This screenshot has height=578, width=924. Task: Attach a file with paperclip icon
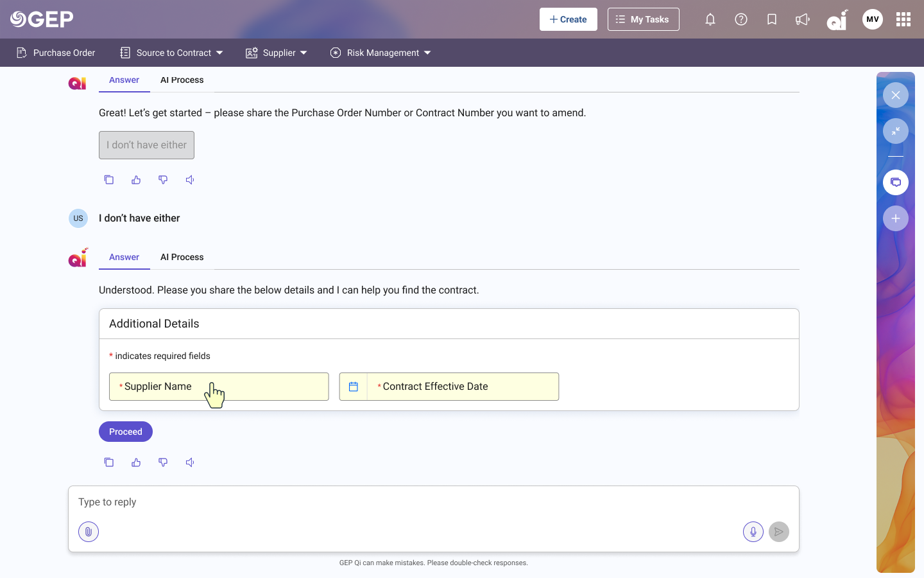coord(89,532)
